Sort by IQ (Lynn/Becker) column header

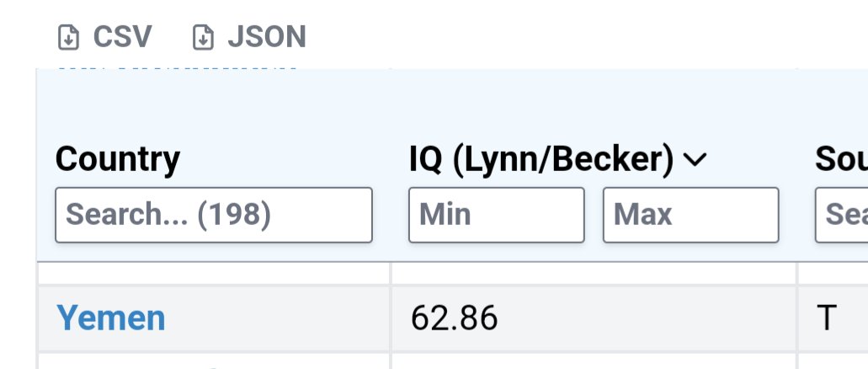541,159
